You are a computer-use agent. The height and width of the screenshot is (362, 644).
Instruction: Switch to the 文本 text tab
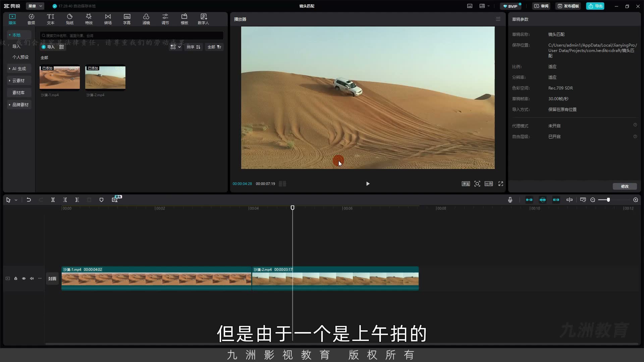tap(51, 19)
